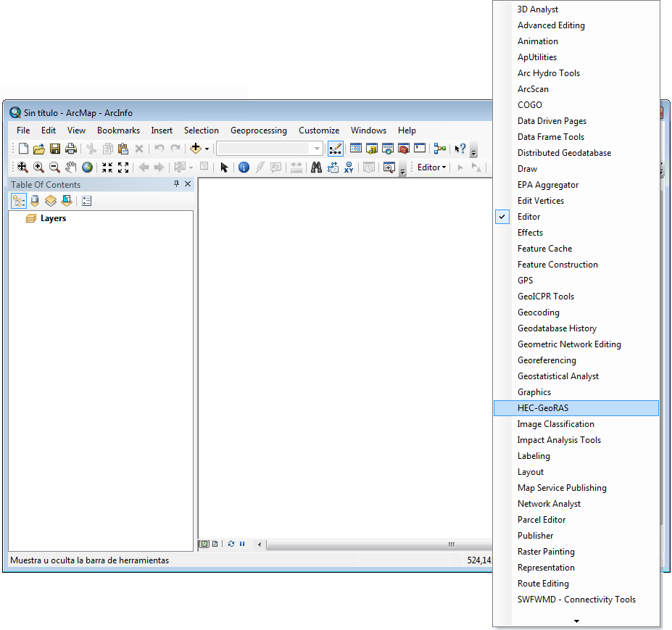The width and height of the screenshot is (672, 630).
Task: Switch TOC to List By Selection
Action: 67,201
